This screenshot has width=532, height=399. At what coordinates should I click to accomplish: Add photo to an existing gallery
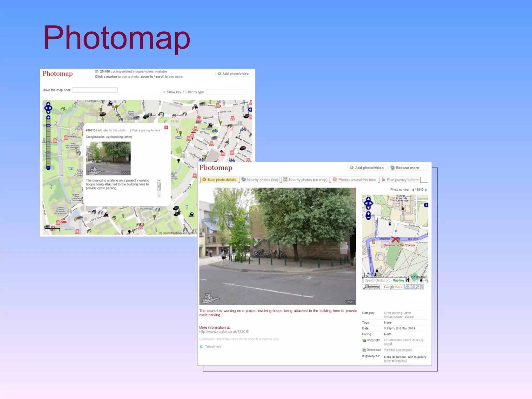coord(401,361)
